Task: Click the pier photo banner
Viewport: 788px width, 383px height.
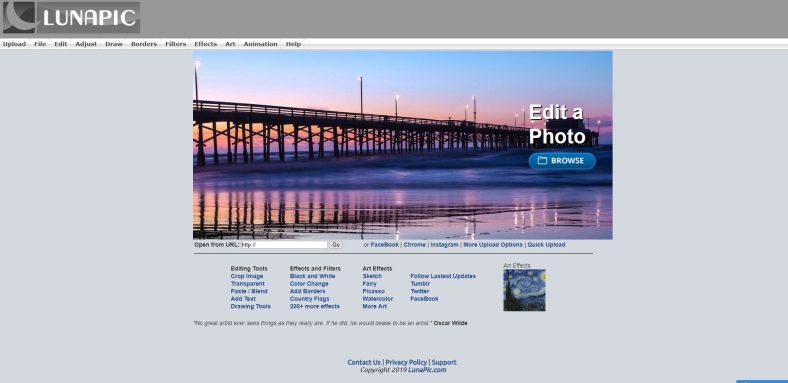Action: click(403, 145)
